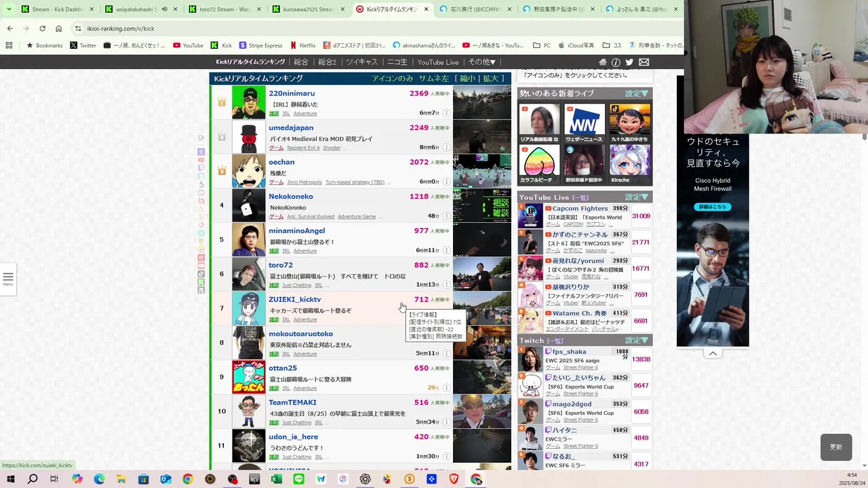
Task: Switch to the ツイキャス tab
Action: click(x=361, y=62)
